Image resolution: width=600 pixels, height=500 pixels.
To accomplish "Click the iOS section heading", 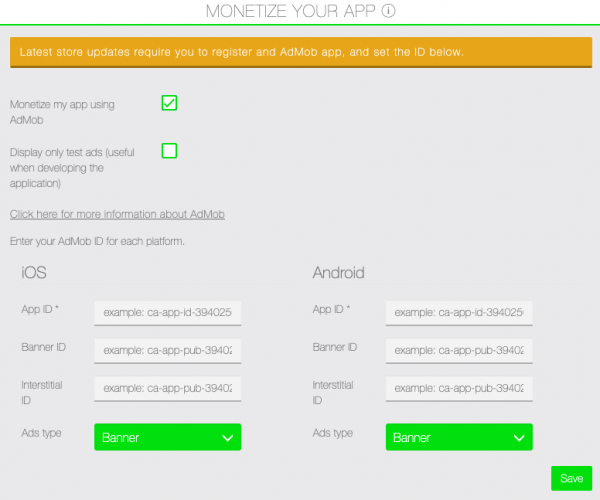I will (x=34, y=273).
